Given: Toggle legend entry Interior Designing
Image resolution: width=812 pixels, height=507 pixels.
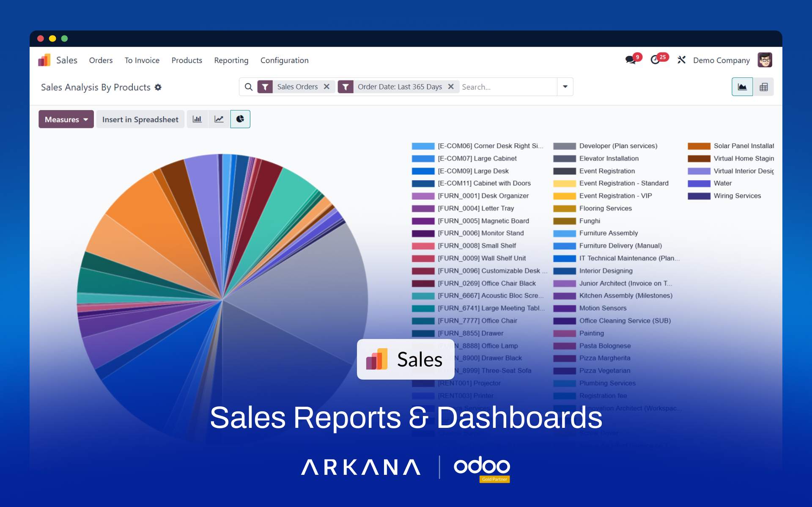Looking at the screenshot, I should click(593, 271).
